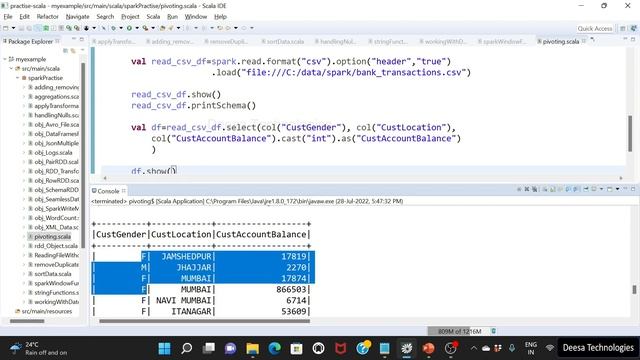
Task: Maximize the Package Explorer panel
Action: tap(82, 39)
